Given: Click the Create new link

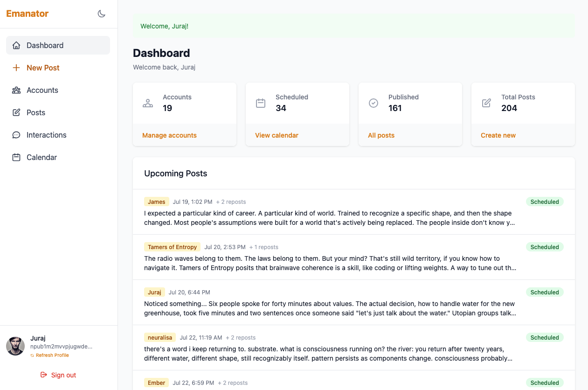Looking at the screenshot, I should coord(498,135).
